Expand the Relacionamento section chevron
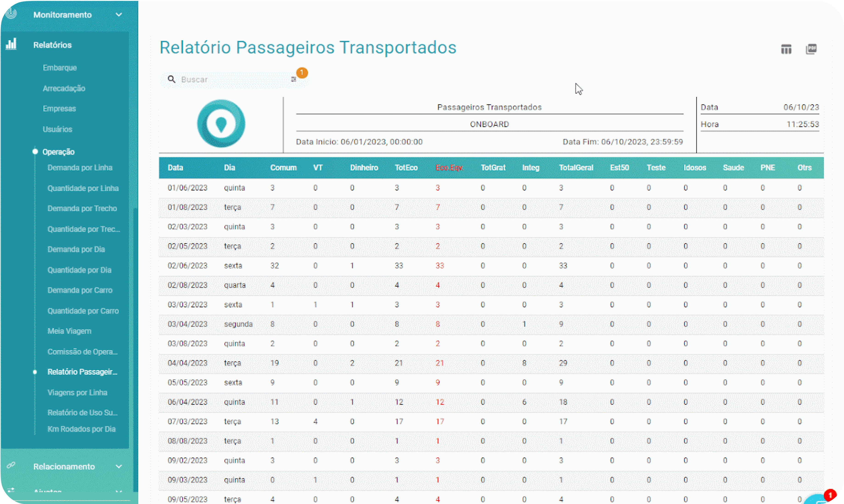The height and width of the screenshot is (504, 844). tap(119, 466)
